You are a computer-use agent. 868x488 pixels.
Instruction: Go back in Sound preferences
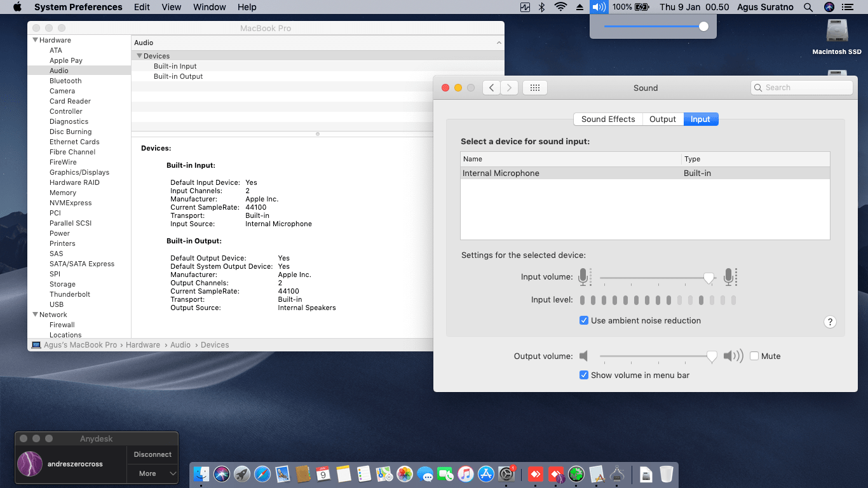491,88
